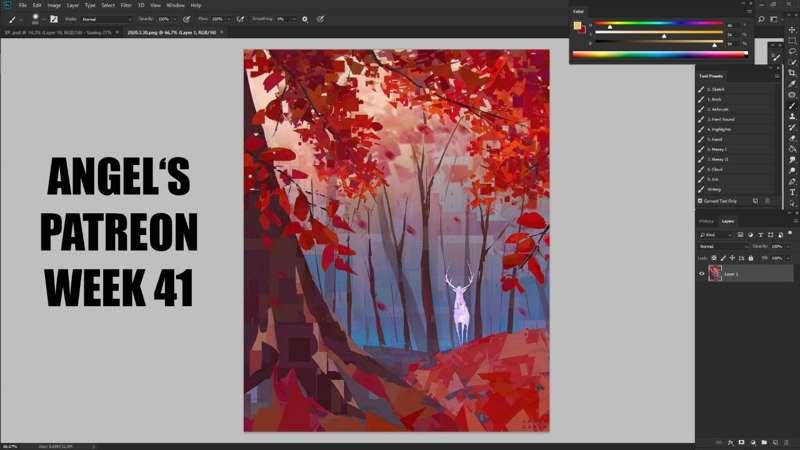The height and width of the screenshot is (450, 800).
Task: Open layer Opacity dropdown in Layers panel
Action: (788, 246)
